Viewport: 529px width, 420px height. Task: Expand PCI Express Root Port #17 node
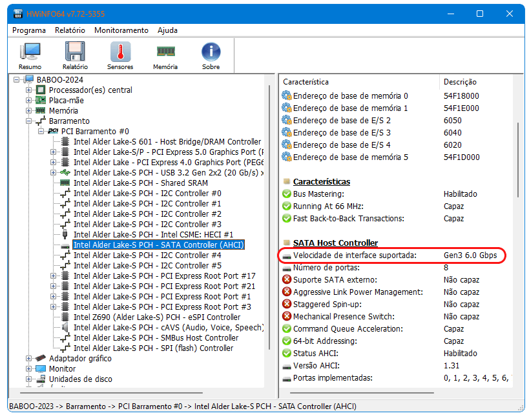[x=54, y=275]
